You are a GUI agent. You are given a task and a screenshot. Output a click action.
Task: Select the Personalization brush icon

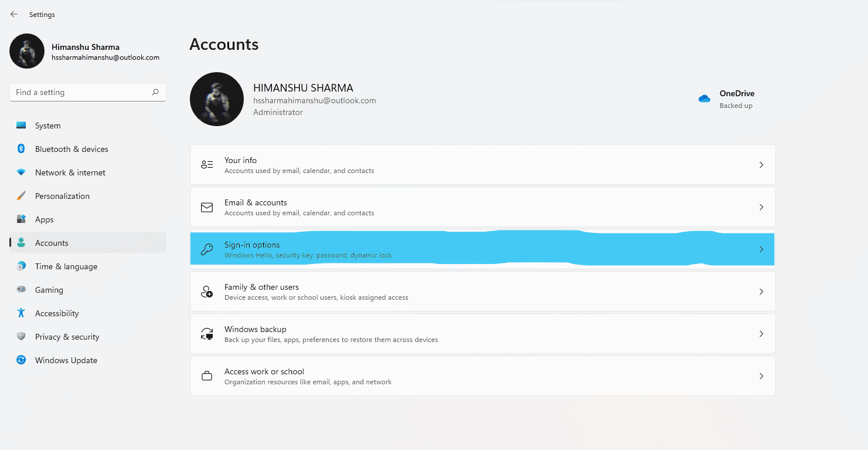21,195
